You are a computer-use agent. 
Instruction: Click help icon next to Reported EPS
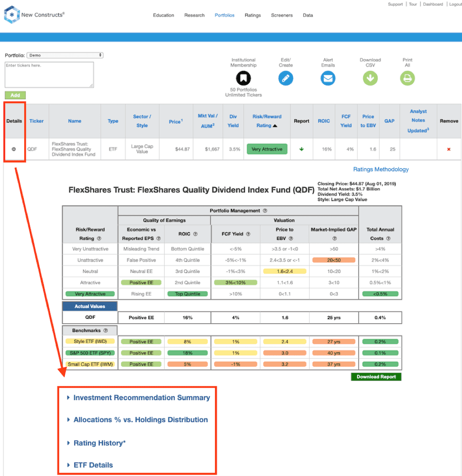point(159,238)
